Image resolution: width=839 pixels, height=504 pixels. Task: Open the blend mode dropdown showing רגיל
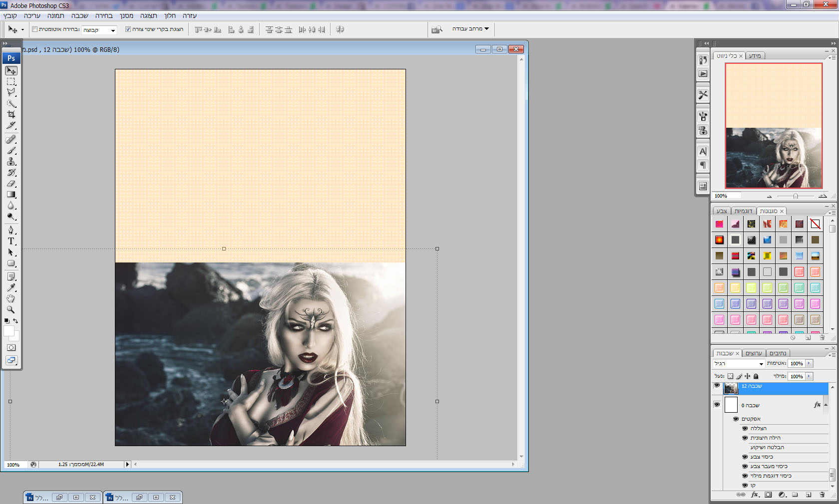tap(739, 364)
